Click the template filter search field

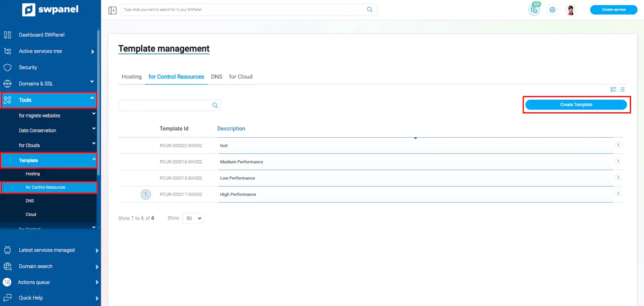[165, 105]
